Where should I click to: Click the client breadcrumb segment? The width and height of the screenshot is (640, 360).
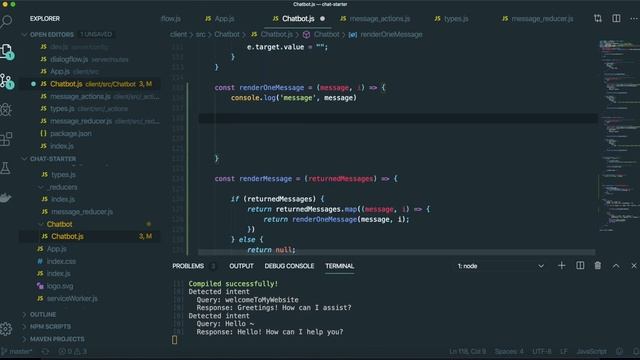pos(178,35)
